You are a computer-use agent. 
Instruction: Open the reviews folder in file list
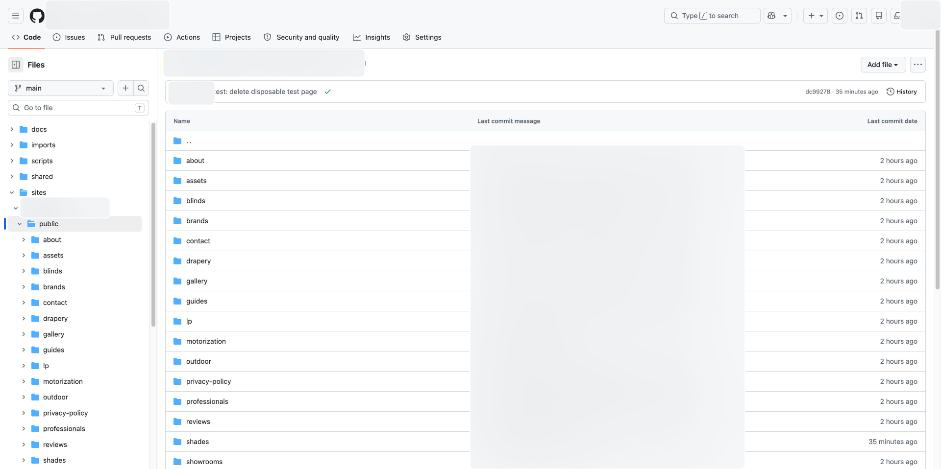coord(198,422)
